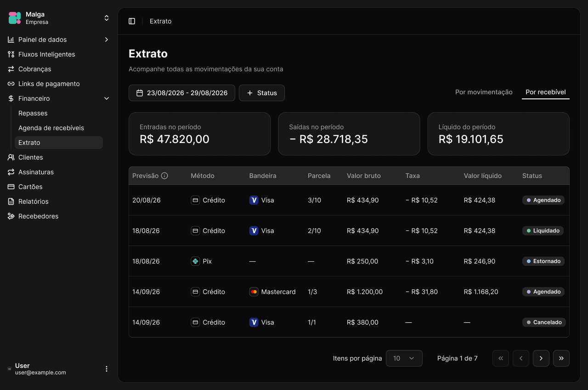The image size is (588, 390).
Task: Click the Fluxos Inteligentes icon
Action: coord(11,54)
